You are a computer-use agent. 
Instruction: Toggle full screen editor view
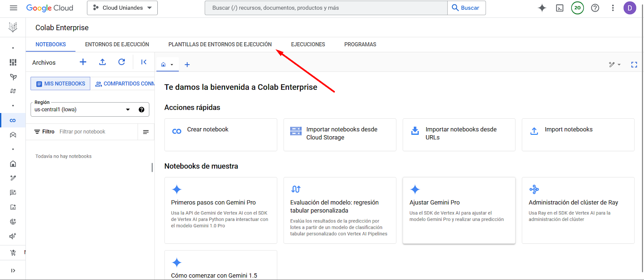634,64
